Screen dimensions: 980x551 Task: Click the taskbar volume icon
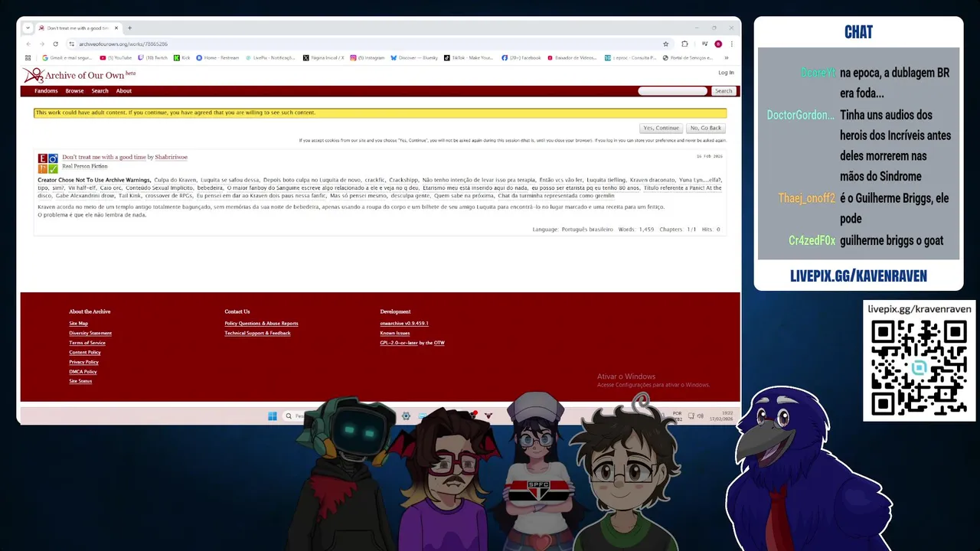click(700, 416)
